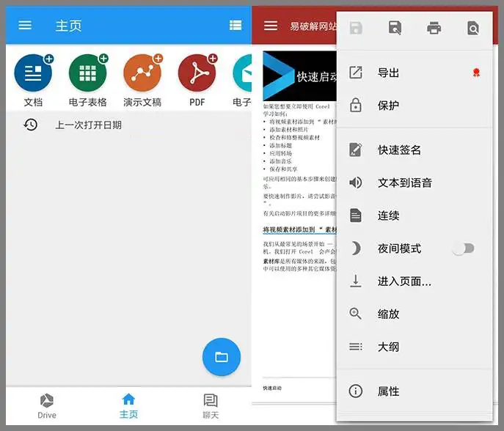Tap the blue floating folder button
This screenshot has width=504, height=431.
point(221,357)
